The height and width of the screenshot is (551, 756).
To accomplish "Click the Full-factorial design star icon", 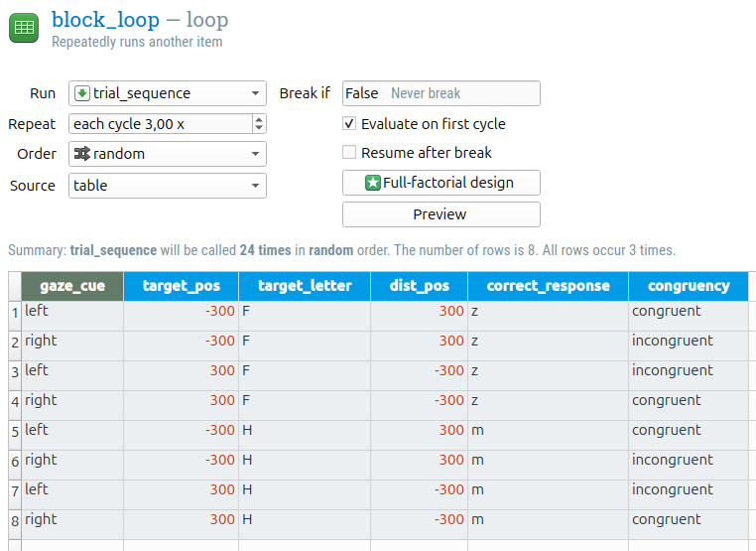I will [373, 183].
